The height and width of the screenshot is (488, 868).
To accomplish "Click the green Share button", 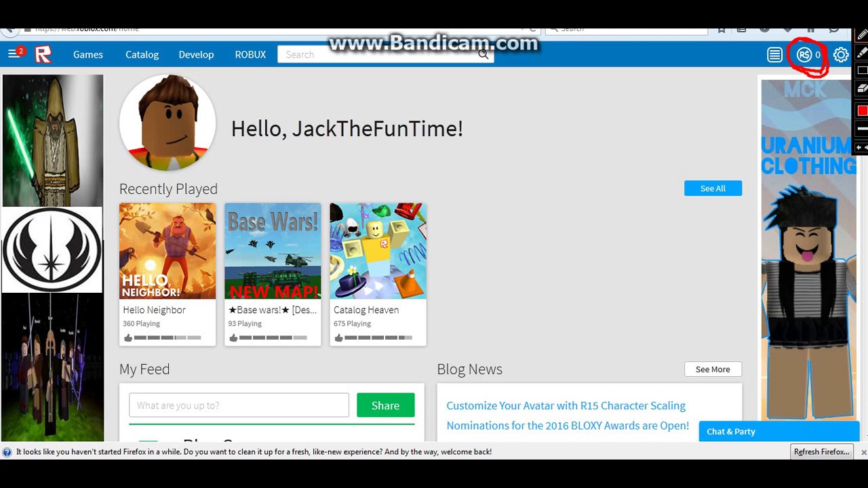I will pyautogui.click(x=385, y=405).
